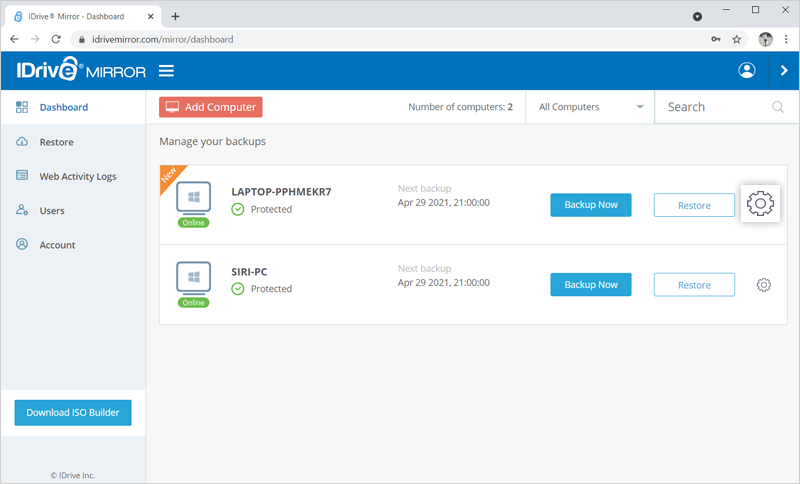Open the Users section
The width and height of the screenshot is (800, 484).
[x=73, y=210]
